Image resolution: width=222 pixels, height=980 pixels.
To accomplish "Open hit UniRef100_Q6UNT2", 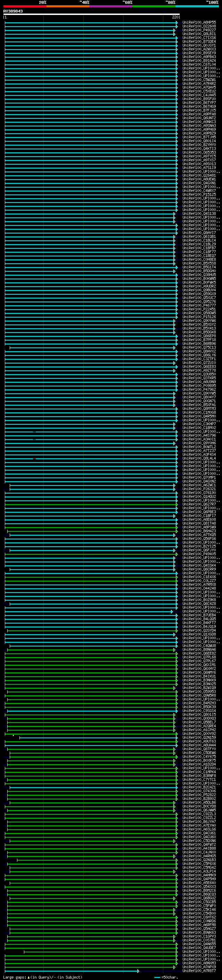I will (199, 118).
